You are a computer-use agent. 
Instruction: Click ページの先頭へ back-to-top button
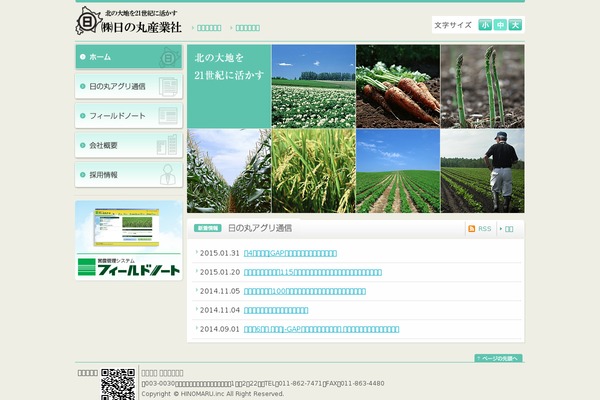click(499, 358)
